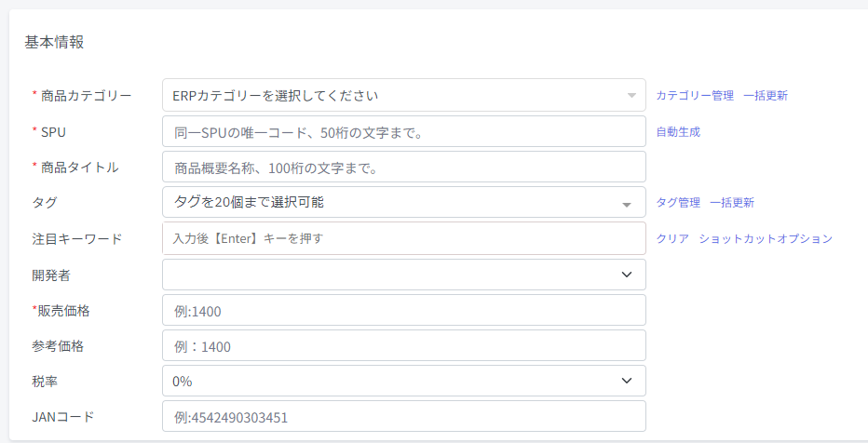Click the タグを20個まで選択可能 combo box
The width and height of the screenshot is (868, 443).
pos(404,202)
